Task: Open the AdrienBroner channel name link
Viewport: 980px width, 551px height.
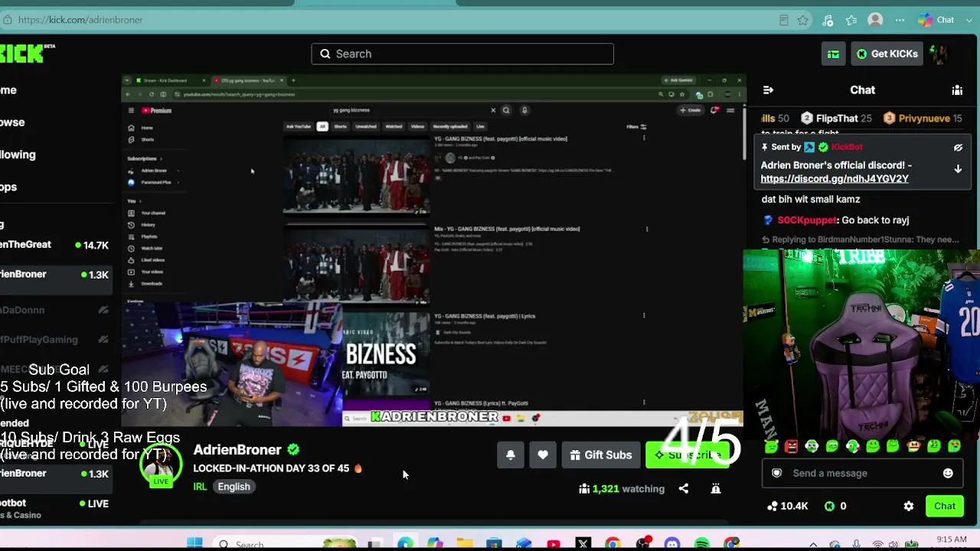Action: click(237, 450)
